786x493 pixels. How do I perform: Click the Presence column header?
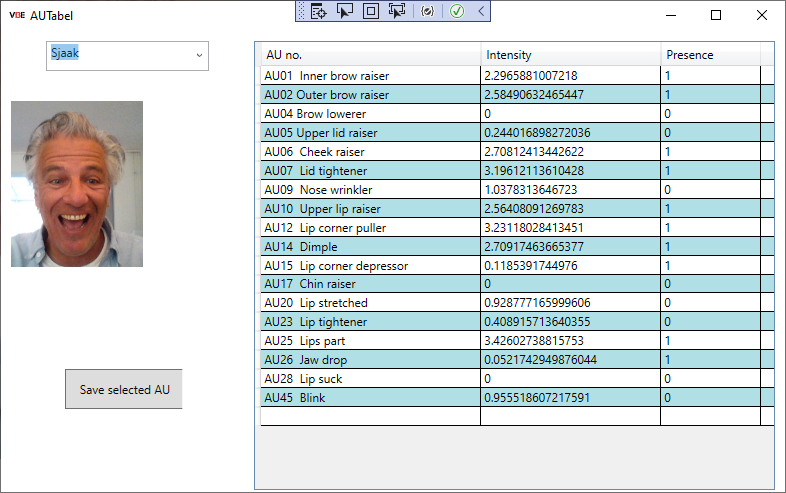coord(710,55)
